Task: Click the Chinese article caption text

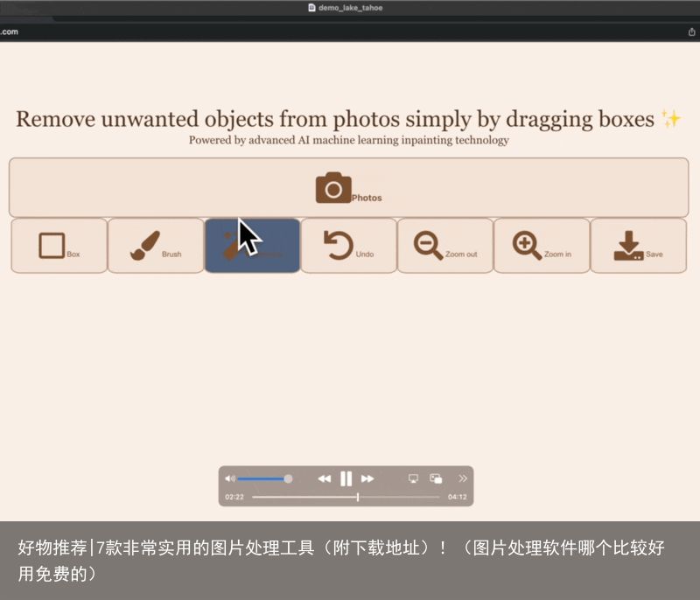Action: [x=341, y=561]
